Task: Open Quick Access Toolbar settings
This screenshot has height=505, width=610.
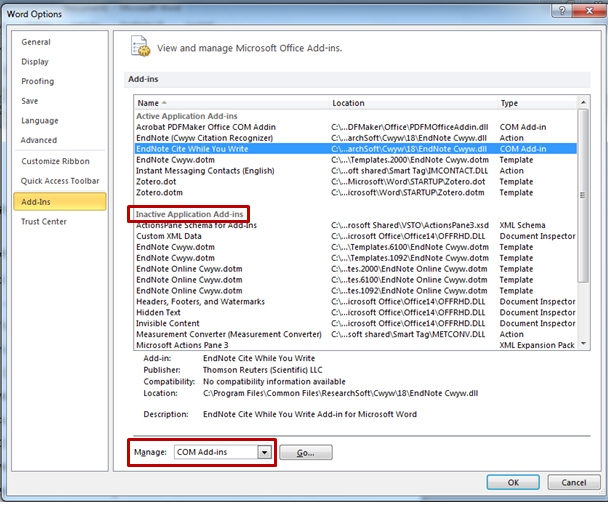Action: pyautogui.click(x=60, y=181)
